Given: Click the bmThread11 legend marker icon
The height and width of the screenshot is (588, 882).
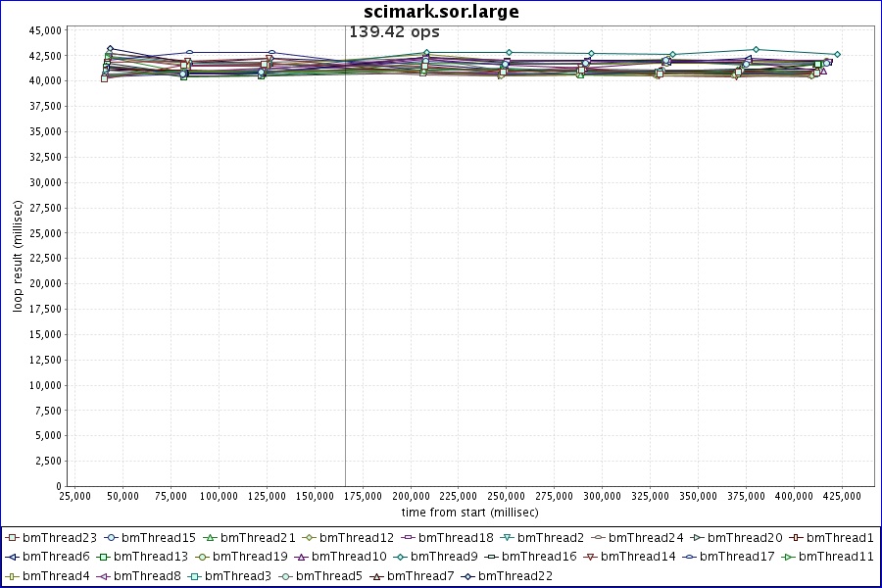Looking at the screenshot, I should [x=788, y=557].
